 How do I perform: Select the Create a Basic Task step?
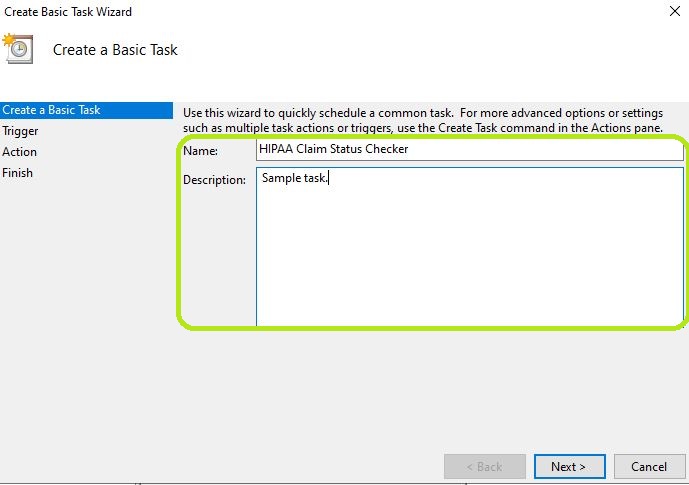[x=86, y=110]
